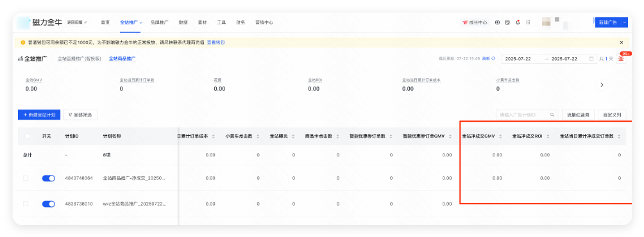
Task: Click the search magnifier icon
Action: pos(553,115)
